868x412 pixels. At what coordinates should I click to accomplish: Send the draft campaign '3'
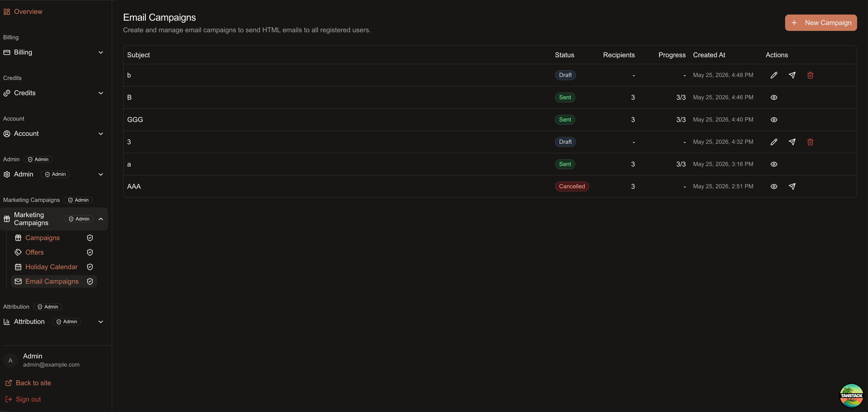click(x=792, y=142)
